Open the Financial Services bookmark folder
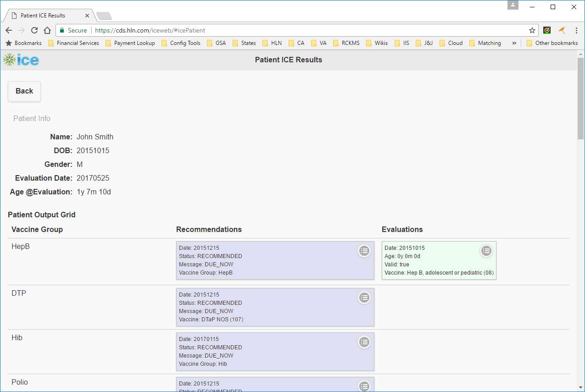The width and height of the screenshot is (585, 392). click(x=73, y=43)
